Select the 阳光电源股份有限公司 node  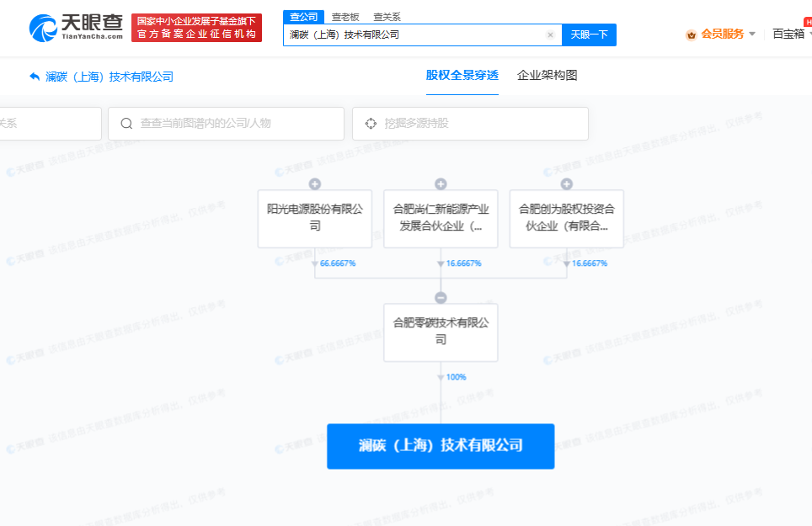315,218
